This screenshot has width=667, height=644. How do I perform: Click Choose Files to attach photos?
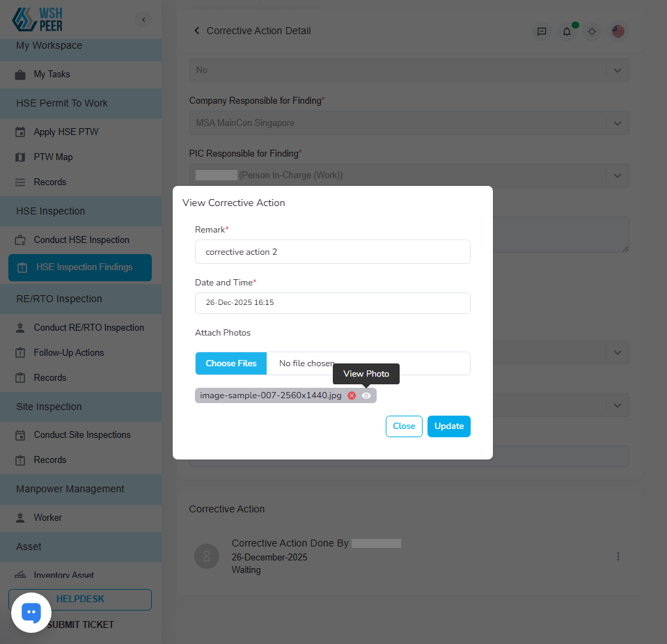[231, 363]
